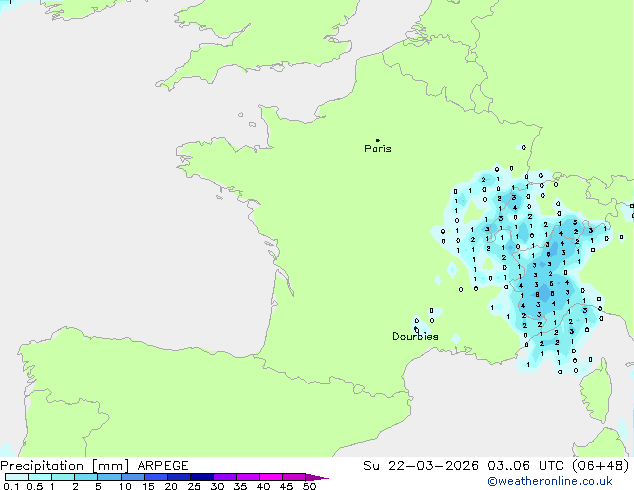Screen dimensions: 634x490
Task: Click the legend value '25'
Action: click(x=194, y=486)
